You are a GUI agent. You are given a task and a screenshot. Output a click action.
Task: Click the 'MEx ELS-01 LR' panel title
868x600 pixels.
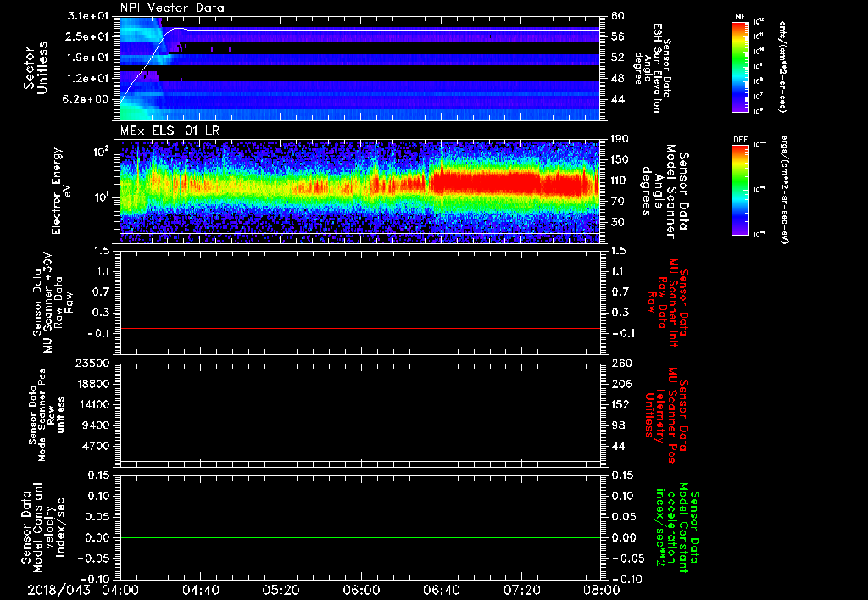tap(169, 131)
